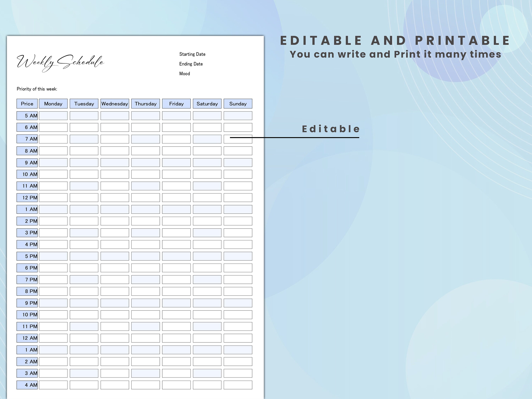Click the Wednesday column header
Image resolution: width=532 pixels, height=399 pixels.
(115, 104)
